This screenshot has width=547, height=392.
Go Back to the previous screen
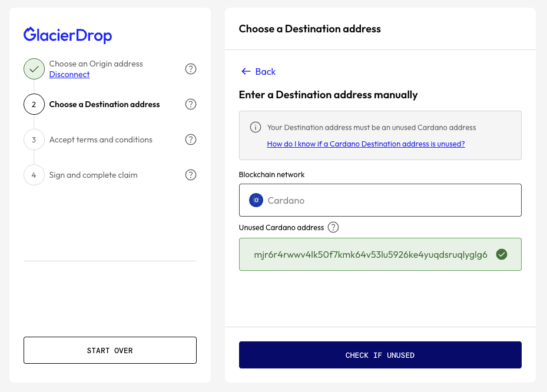(258, 71)
